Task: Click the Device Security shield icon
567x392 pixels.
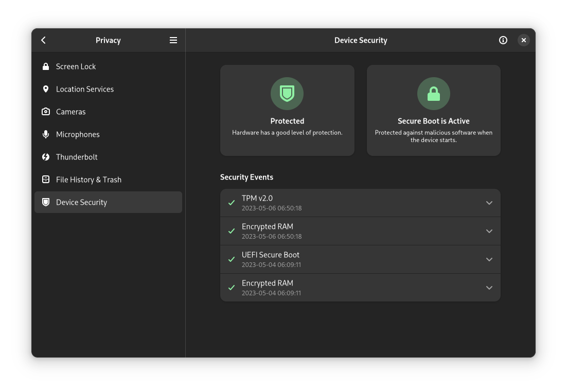Action: pos(45,202)
